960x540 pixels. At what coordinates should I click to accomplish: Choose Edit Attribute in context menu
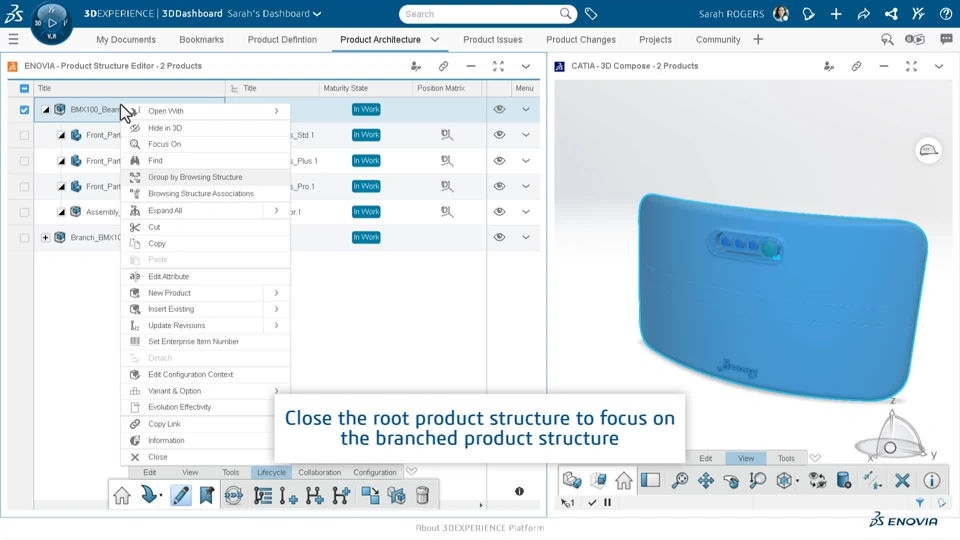tap(205, 276)
